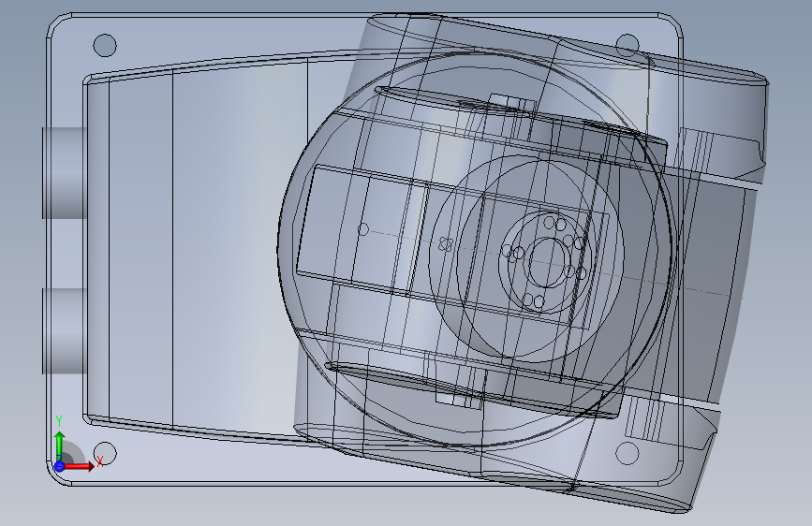The image size is (812, 526).
Task: Click the green Y axis arrow of triad
Action: coord(60,446)
